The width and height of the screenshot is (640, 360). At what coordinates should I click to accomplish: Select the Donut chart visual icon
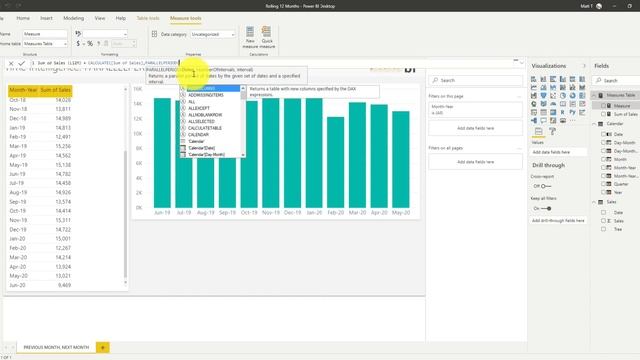tap(572, 96)
